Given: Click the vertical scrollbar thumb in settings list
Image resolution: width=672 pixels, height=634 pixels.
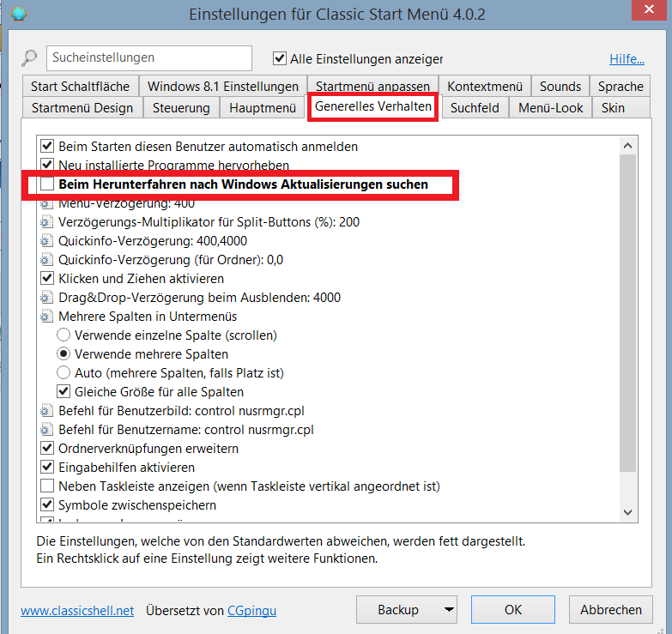Looking at the screenshot, I should tap(628, 313).
